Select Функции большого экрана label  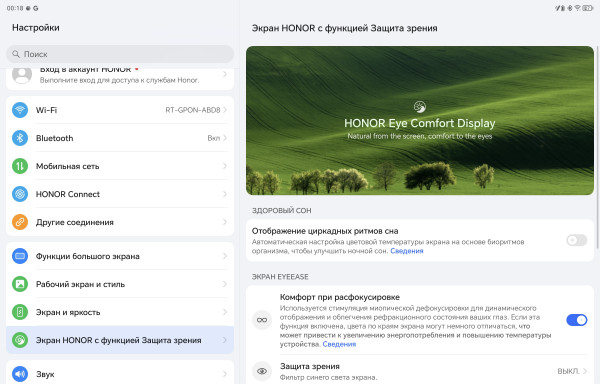(x=88, y=256)
